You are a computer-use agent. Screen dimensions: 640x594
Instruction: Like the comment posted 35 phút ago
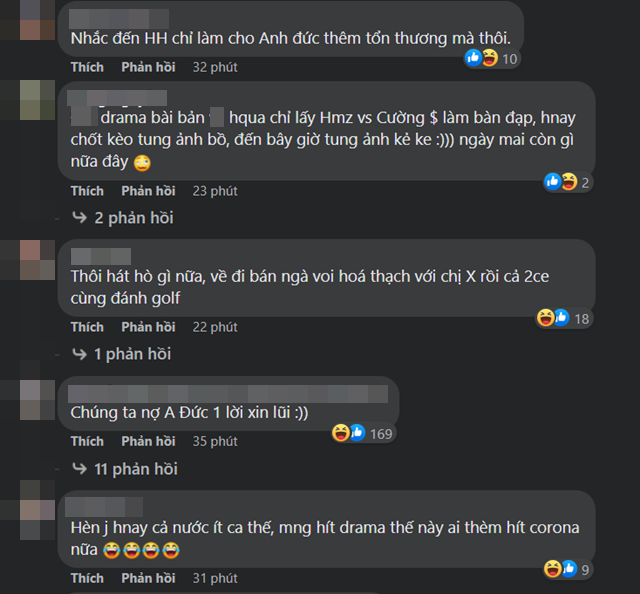(x=87, y=441)
